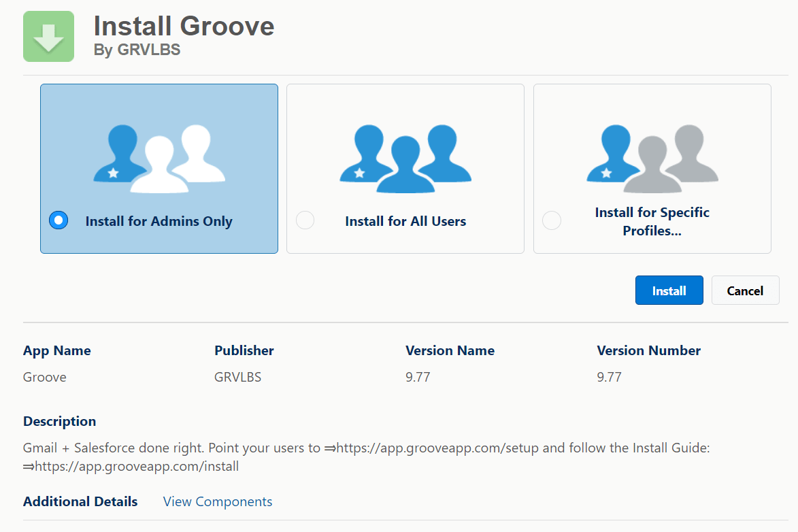The height and width of the screenshot is (532, 798).
Task: Click the green download arrow package icon
Action: point(48,37)
